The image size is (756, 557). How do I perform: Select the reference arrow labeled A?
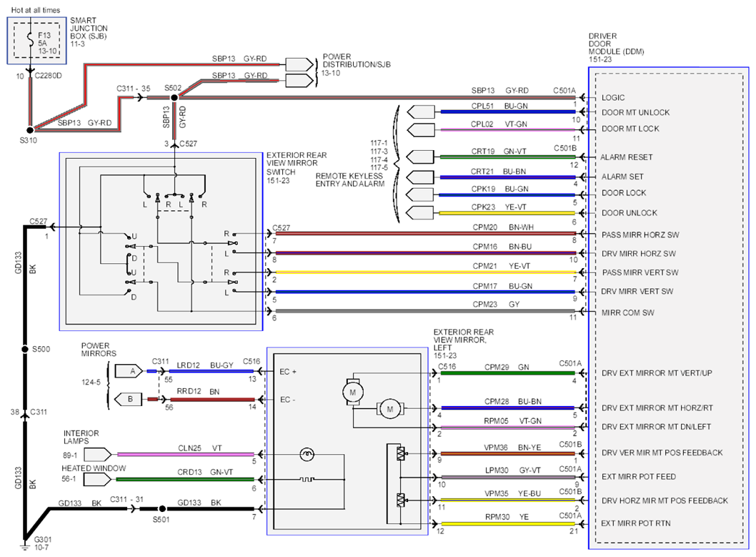(x=129, y=371)
